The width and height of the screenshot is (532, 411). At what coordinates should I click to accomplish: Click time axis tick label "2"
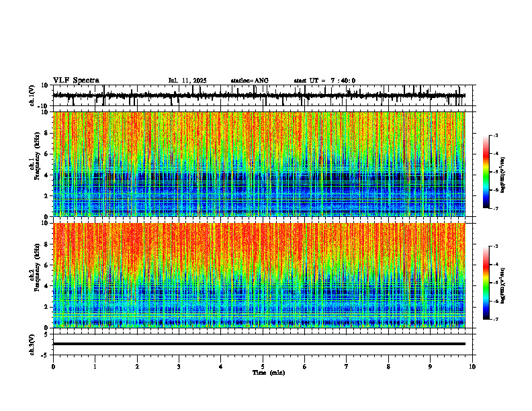click(x=137, y=367)
